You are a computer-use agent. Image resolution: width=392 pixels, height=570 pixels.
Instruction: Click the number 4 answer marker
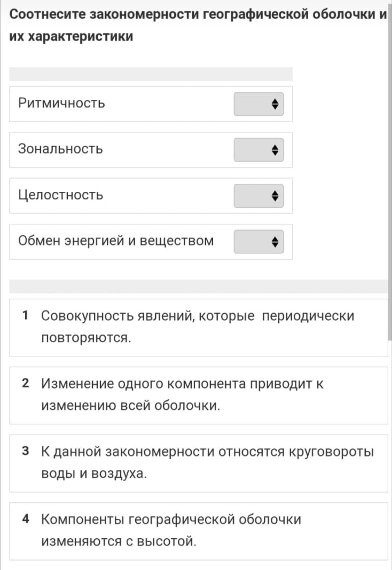(25, 519)
